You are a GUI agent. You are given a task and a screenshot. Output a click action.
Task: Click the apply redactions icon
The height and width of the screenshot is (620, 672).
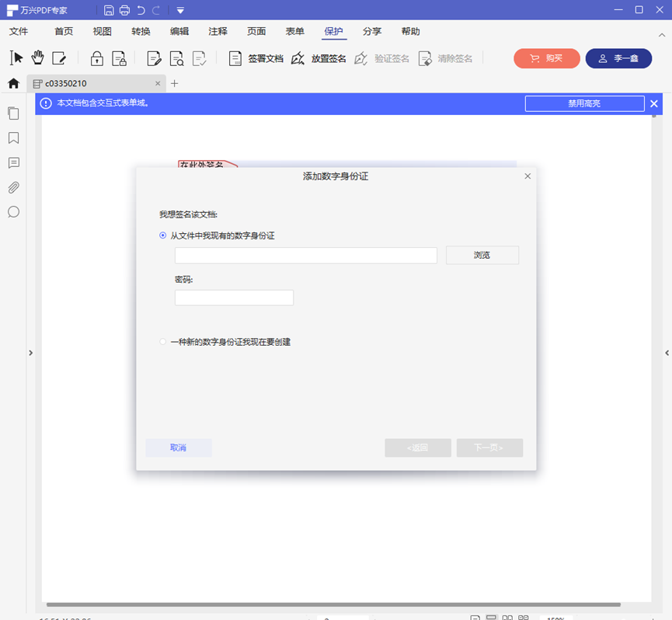[200, 58]
